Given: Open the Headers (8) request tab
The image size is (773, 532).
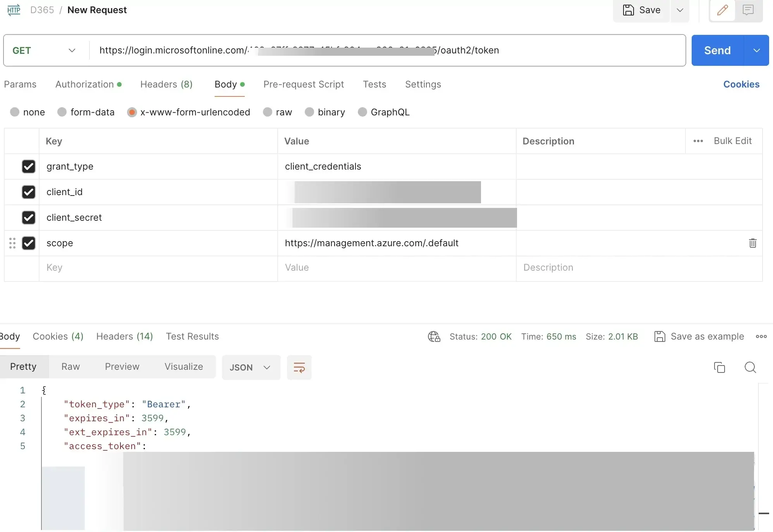Looking at the screenshot, I should click(x=167, y=84).
